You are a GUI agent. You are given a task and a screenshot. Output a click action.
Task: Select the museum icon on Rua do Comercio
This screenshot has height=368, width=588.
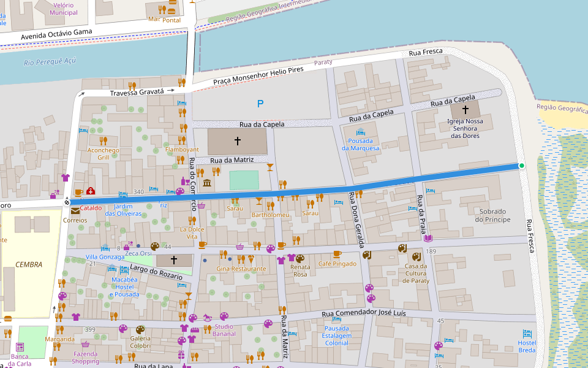tap(206, 182)
